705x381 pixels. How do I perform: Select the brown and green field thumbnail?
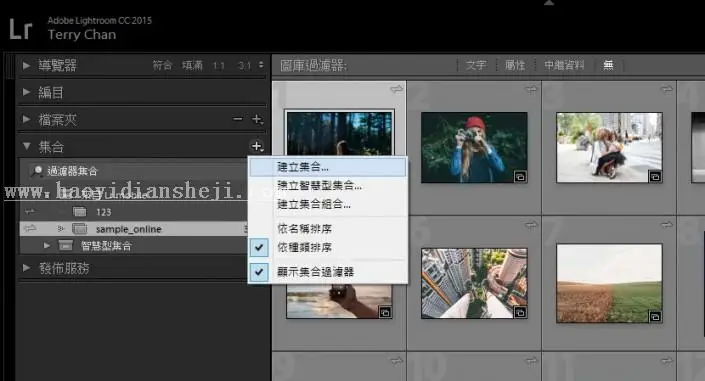pyautogui.click(x=609, y=283)
